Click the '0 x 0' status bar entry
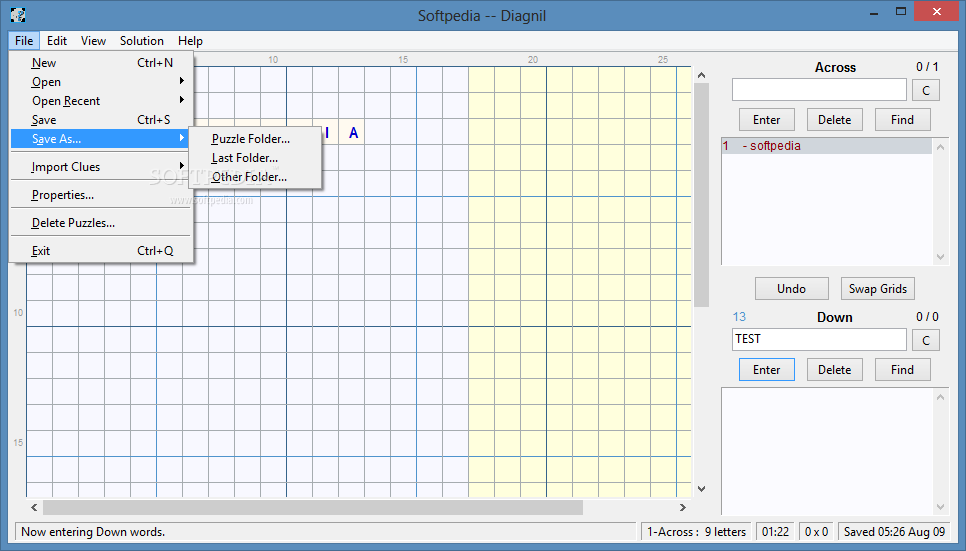Screen dimensions: 966x551 816,532
